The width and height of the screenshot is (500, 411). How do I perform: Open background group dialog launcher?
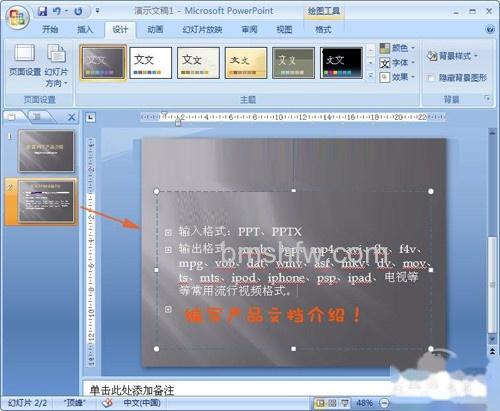[487, 99]
